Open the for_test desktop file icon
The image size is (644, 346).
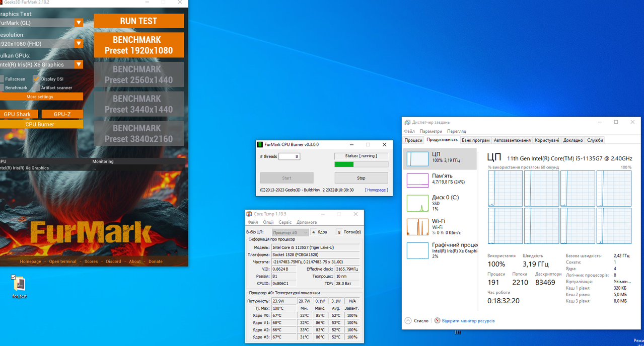pos(19,284)
